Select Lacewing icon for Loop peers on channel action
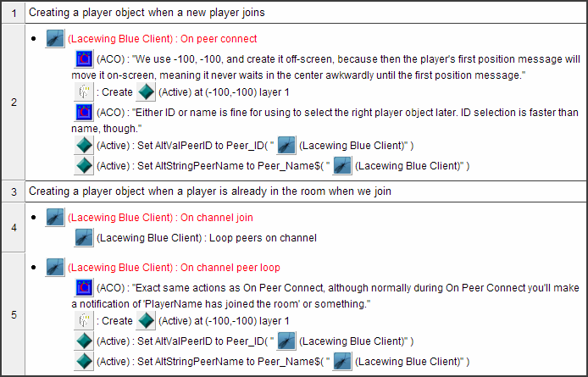 pos(84,238)
